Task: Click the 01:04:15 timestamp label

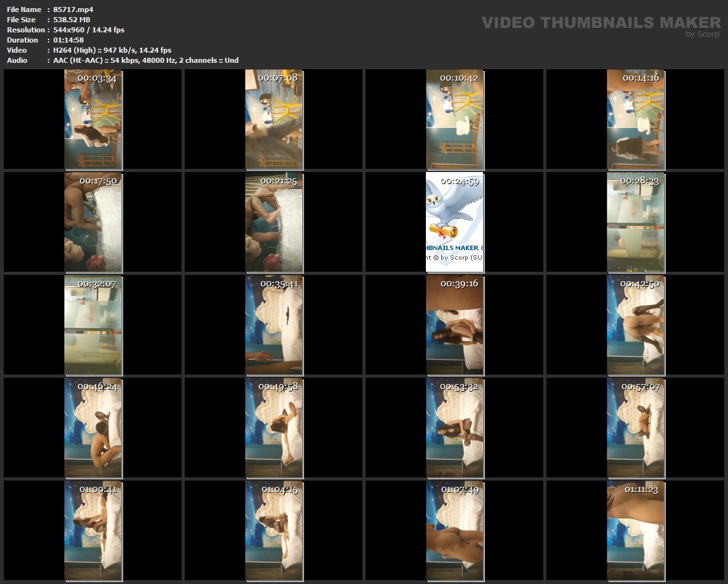Action: click(x=279, y=489)
